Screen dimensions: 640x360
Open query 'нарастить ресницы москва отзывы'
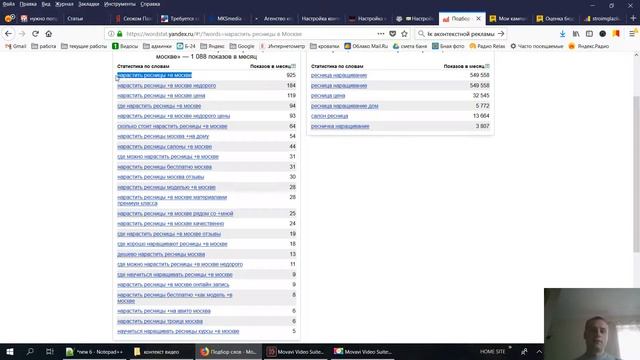click(x=160, y=177)
